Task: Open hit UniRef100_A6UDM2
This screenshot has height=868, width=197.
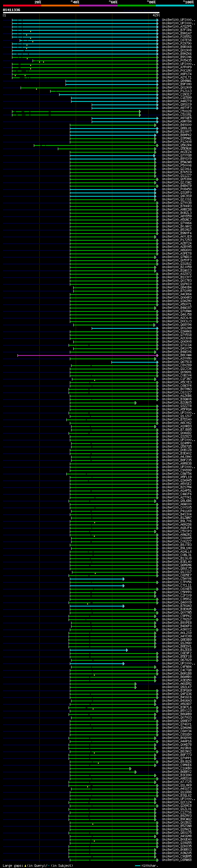Action: tap(177, 684)
